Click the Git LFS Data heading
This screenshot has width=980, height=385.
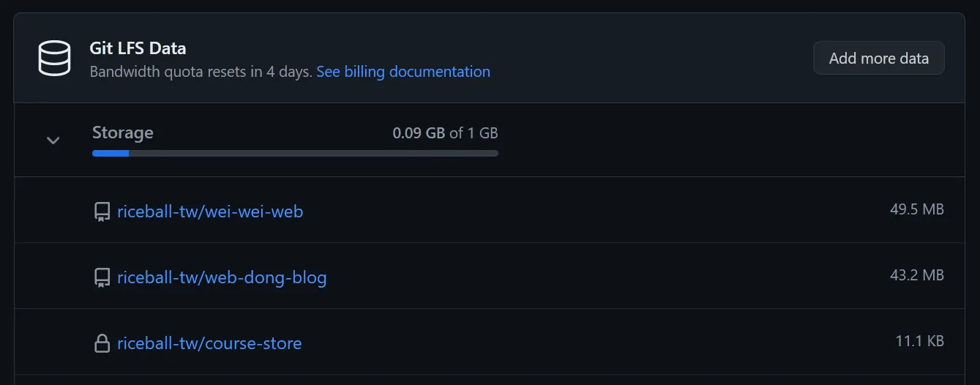pos(138,48)
